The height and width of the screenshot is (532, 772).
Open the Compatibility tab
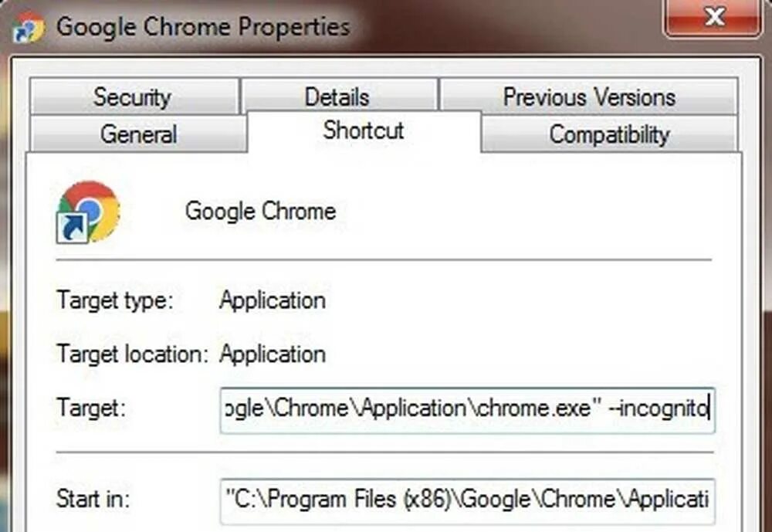pos(608,134)
